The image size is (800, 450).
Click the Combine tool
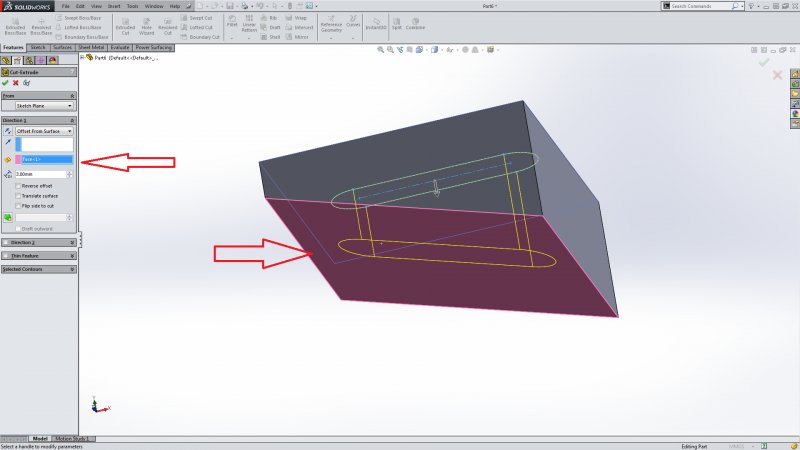[415, 24]
